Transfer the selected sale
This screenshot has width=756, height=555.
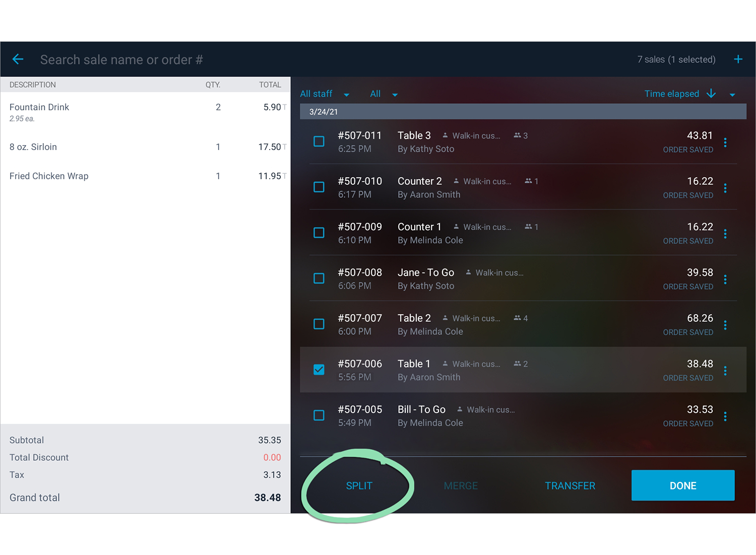pos(570,486)
